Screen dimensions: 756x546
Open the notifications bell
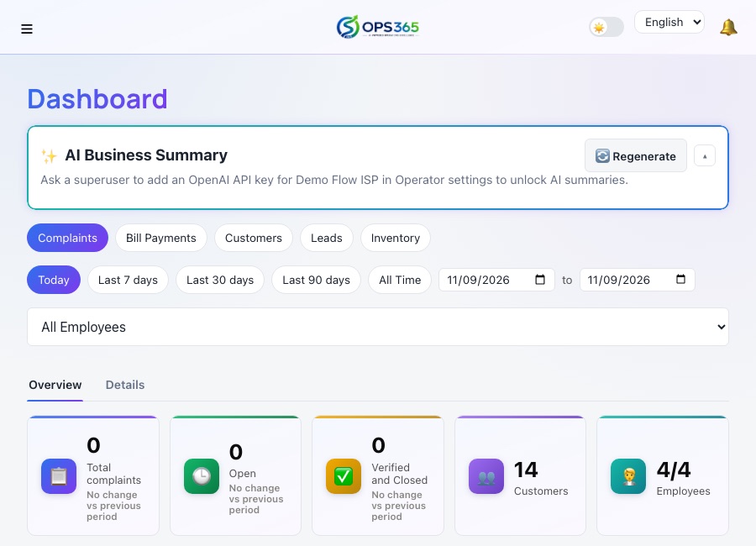728,28
